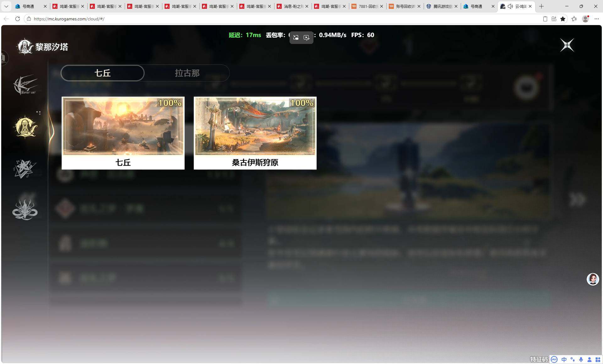The image size is (603, 364).
Task: Open the tab search dropdown arrow
Action: click(x=6, y=6)
